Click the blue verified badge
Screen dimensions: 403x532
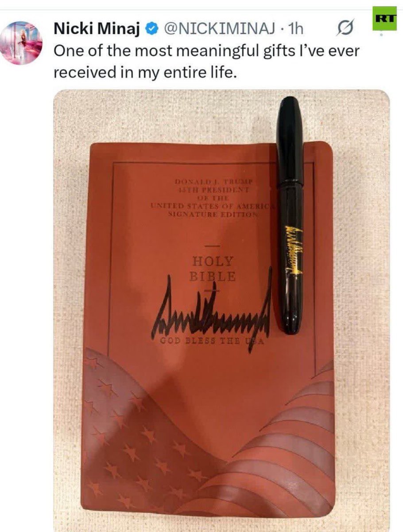pyautogui.click(x=151, y=30)
